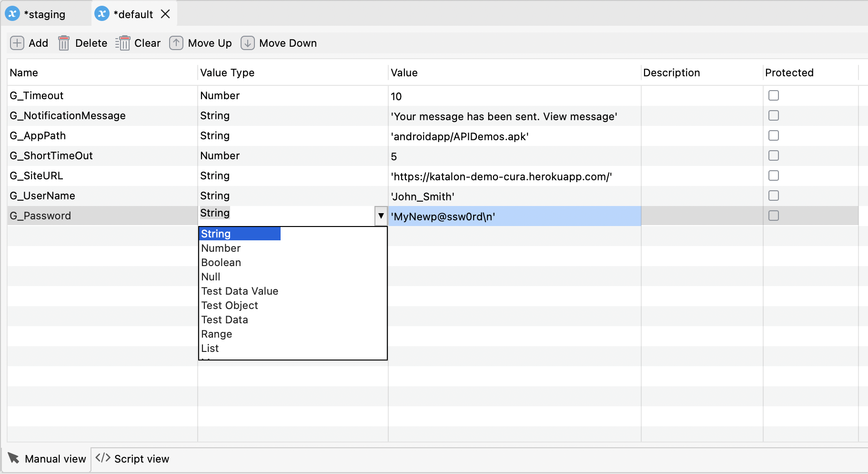The image size is (868, 474).
Task: Select the *default profile tab
Action: pos(134,14)
